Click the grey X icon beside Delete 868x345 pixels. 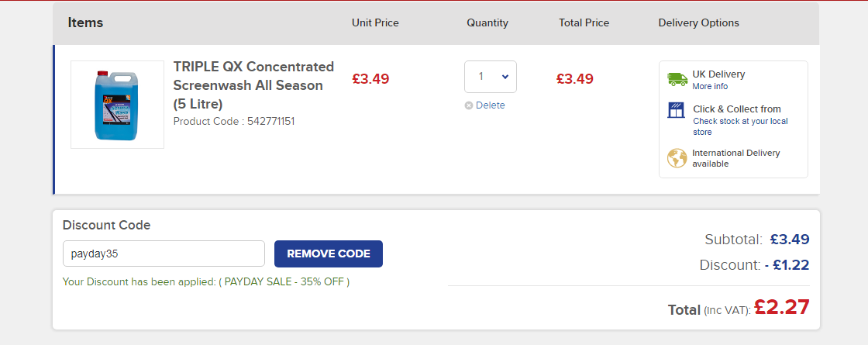coord(469,105)
